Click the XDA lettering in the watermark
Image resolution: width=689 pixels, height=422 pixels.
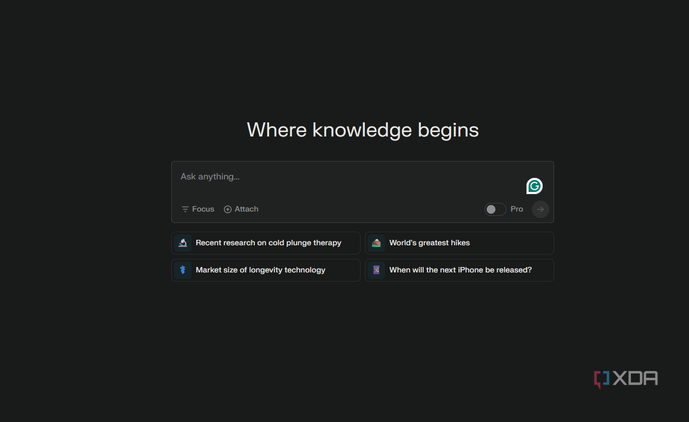[635, 378]
